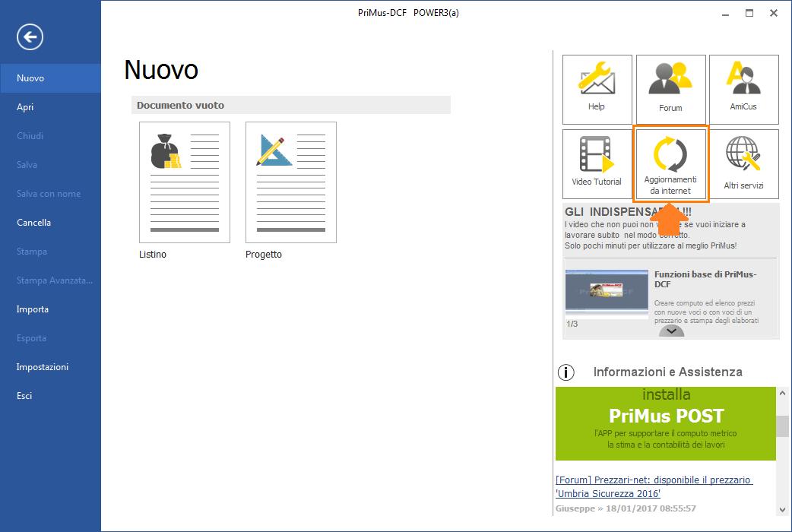Viewport: 792px width, 532px height.
Task: Open the Funzioni base di PriMus-DCF title
Action: (705, 279)
